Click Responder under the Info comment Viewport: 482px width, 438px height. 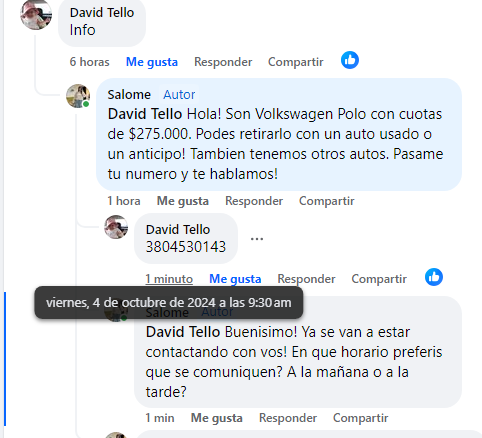pos(223,62)
